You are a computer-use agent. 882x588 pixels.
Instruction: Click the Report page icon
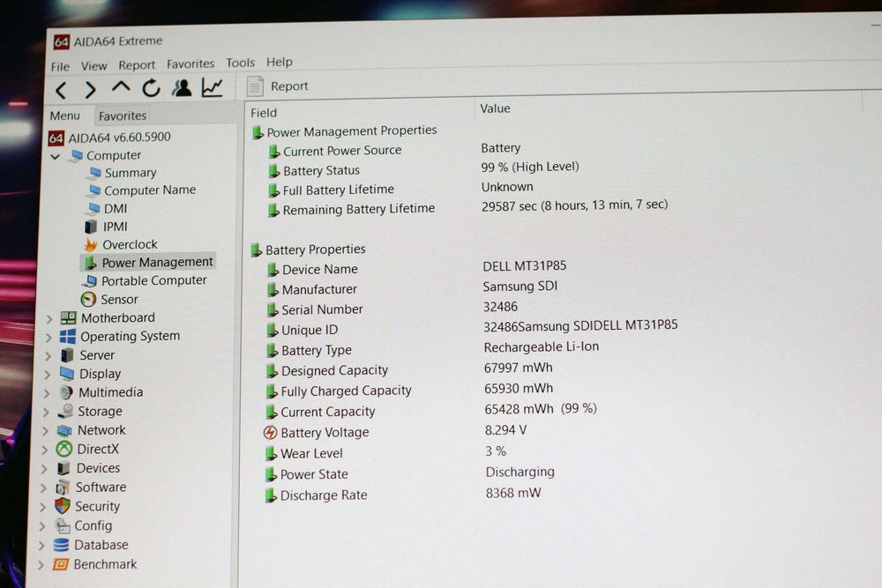pos(255,86)
